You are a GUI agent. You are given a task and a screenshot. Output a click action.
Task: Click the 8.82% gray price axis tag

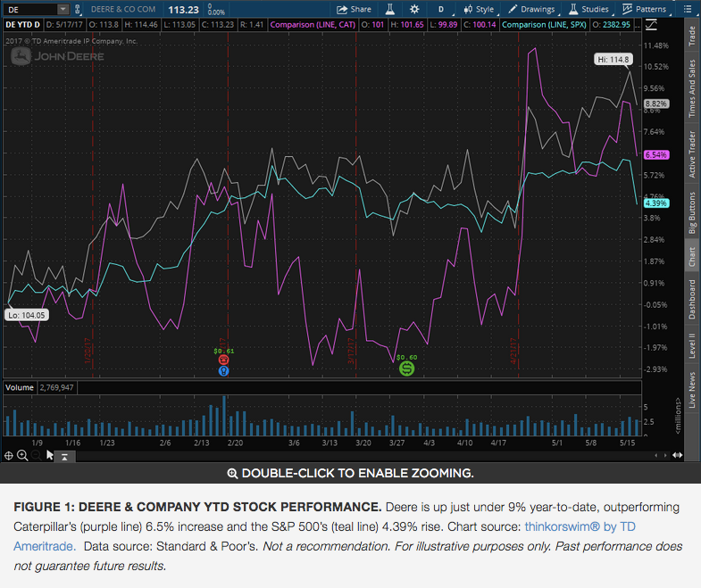click(x=656, y=104)
